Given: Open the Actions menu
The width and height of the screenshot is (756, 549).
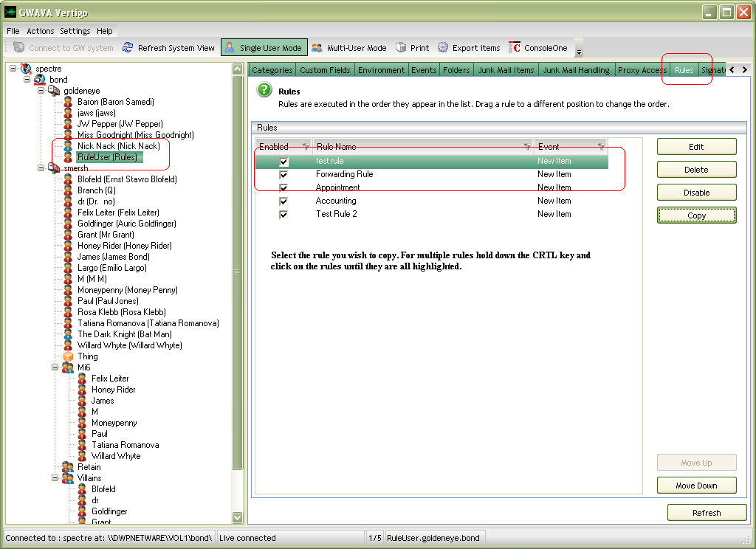Looking at the screenshot, I should pos(41,31).
